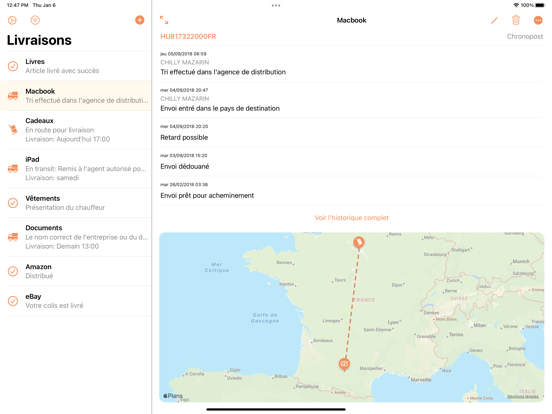Click 'Livraison: samedi' under iPad

(52, 178)
